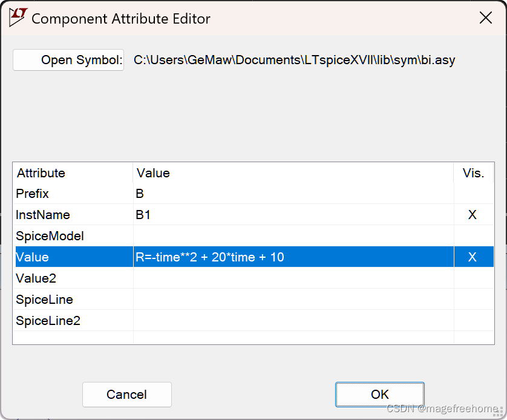Select the Prefix attribute row
Screen dimensions: 507x420
point(255,193)
